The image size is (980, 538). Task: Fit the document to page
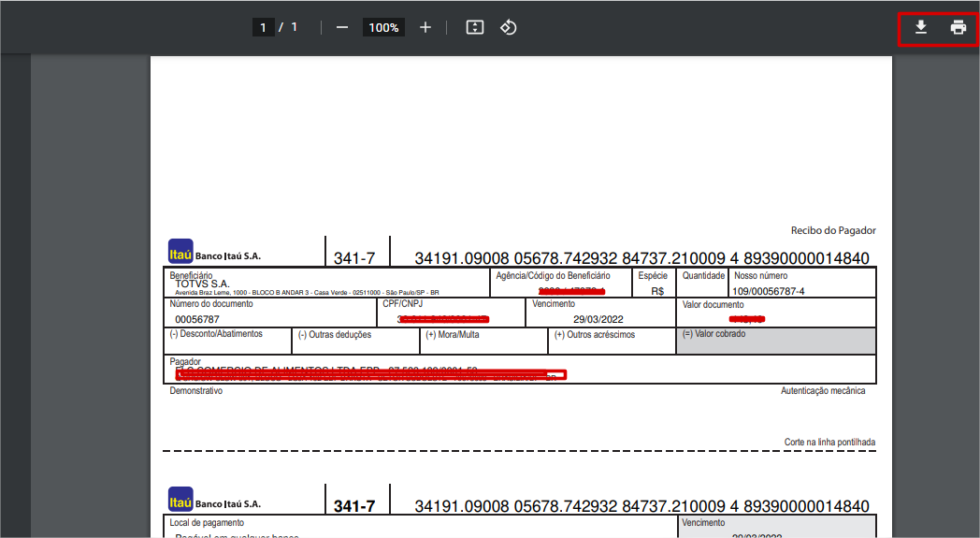[x=475, y=27]
